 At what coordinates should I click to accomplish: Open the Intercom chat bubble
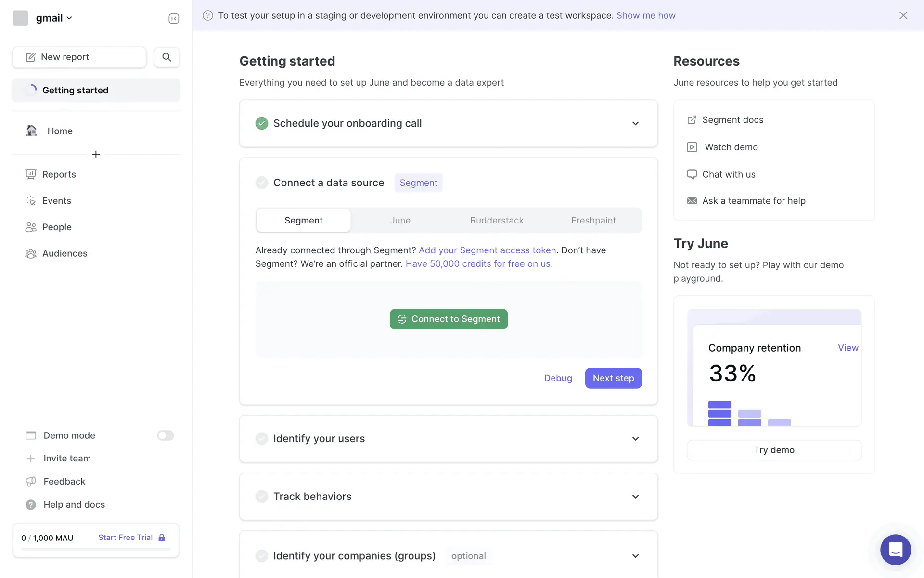click(895, 549)
